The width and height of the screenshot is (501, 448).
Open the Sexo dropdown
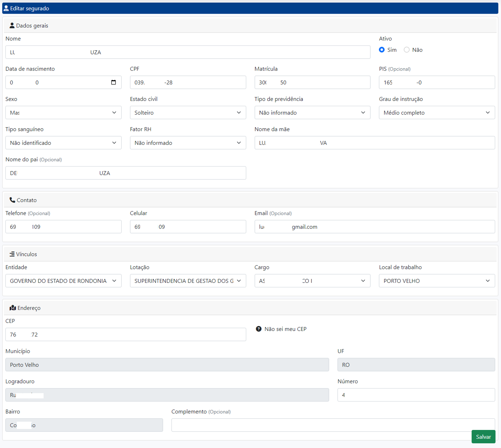(63, 113)
